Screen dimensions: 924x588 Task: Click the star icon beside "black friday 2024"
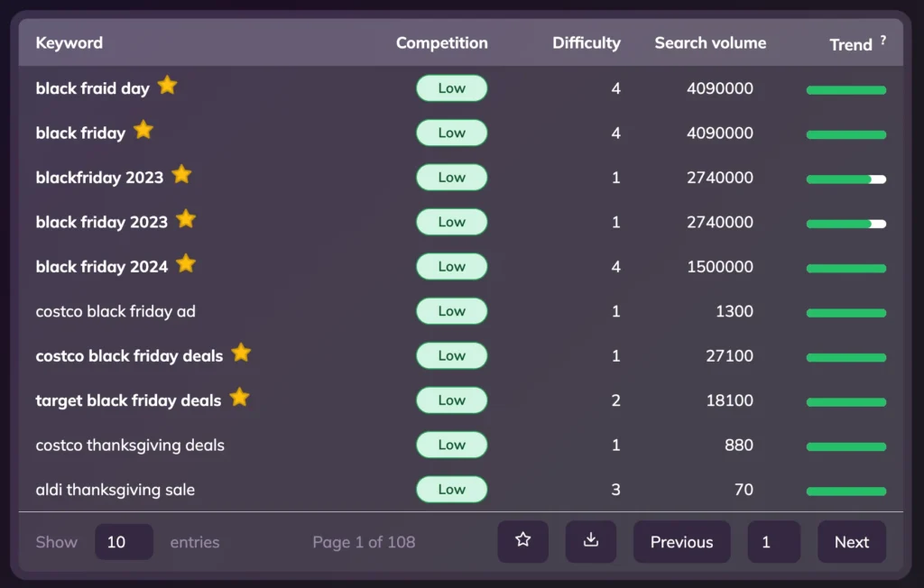tap(186, 262)
